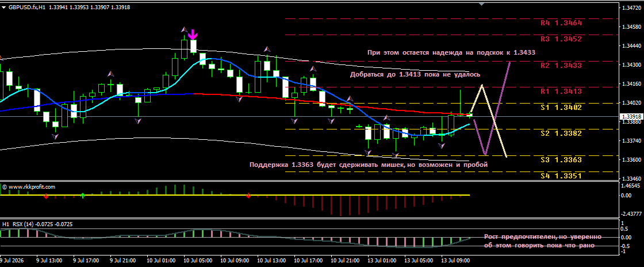Click the '9 Jul 21:00' time label
Screen dimensions: 644x267
coord(123,261)
